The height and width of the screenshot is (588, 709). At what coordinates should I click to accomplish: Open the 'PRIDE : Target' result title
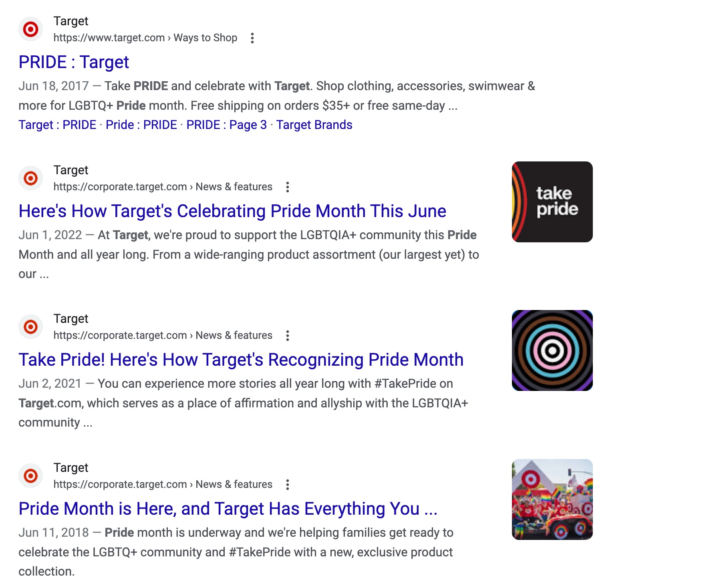[74, 62]
